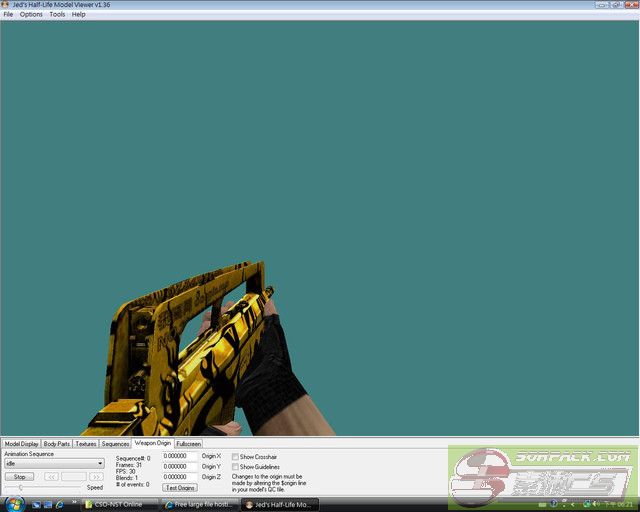Click the Origin Y value field

[x=180, y=466]
